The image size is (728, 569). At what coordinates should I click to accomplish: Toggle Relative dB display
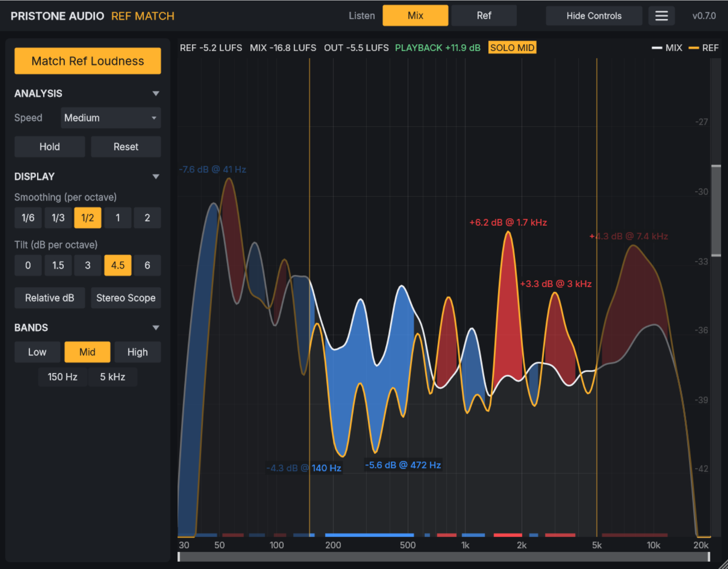[50, 298]
